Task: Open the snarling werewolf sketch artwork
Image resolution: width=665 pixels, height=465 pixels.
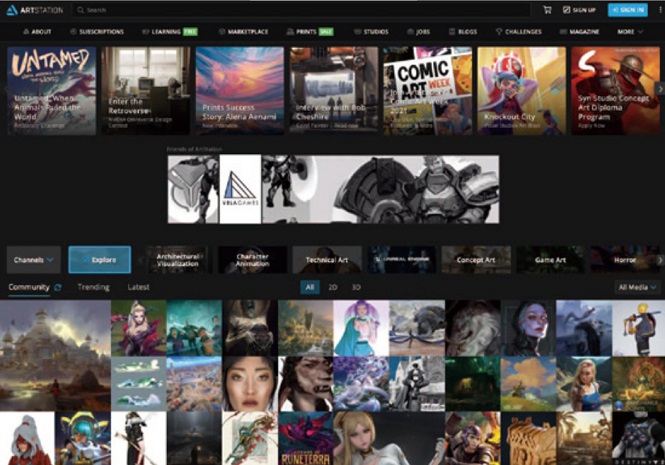Action: (305, 384)
